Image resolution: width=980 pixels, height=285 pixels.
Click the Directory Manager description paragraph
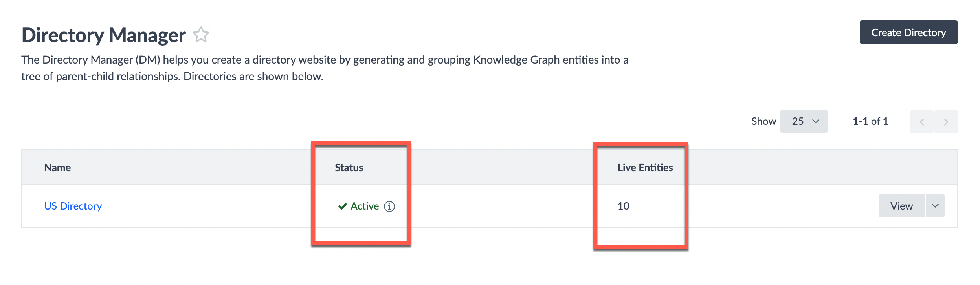click(x=325, y=68)
